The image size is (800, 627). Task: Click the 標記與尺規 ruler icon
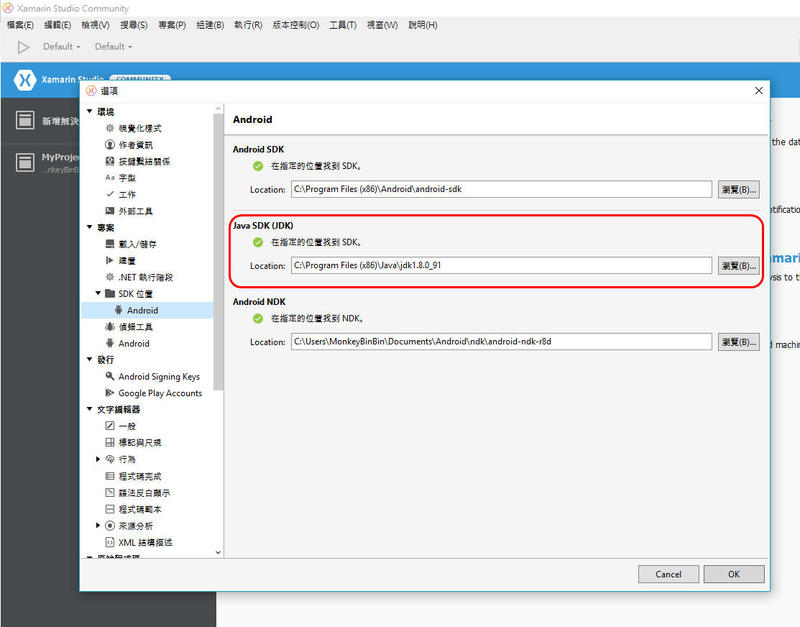pos(109,442)
